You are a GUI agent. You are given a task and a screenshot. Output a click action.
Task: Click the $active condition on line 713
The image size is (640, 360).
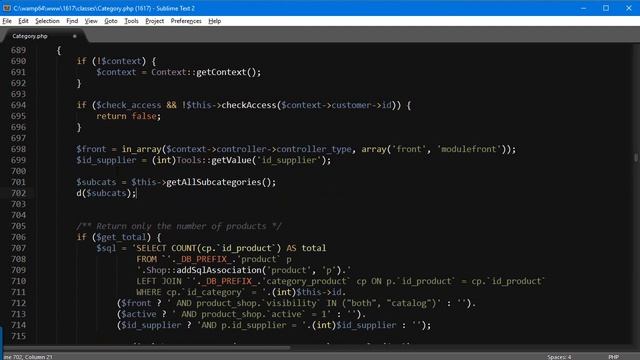pos(241,314)
